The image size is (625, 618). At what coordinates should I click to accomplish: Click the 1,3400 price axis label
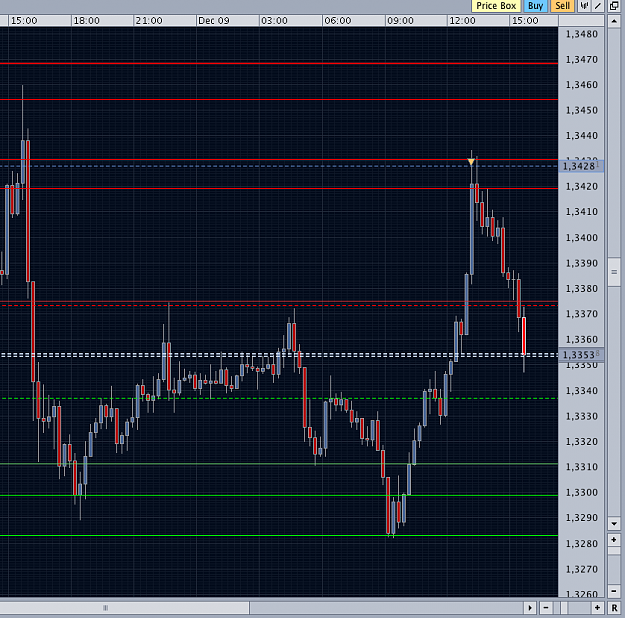(582, 238)
